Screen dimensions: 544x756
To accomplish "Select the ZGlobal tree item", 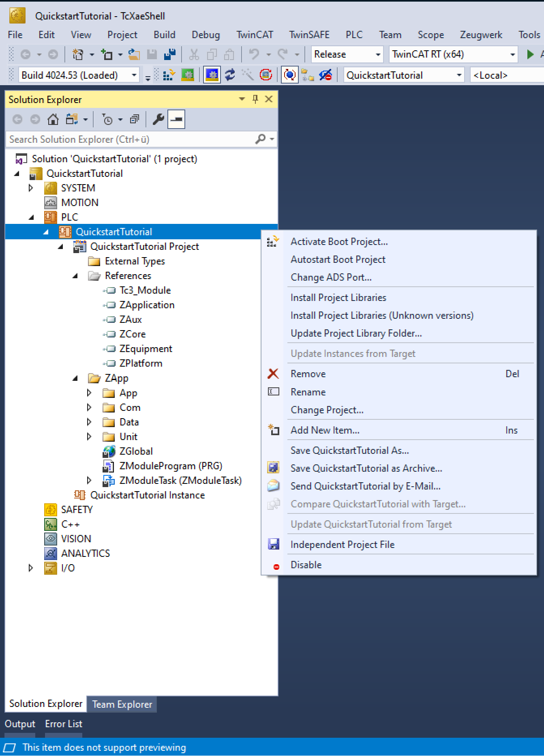I will point(136,451).
